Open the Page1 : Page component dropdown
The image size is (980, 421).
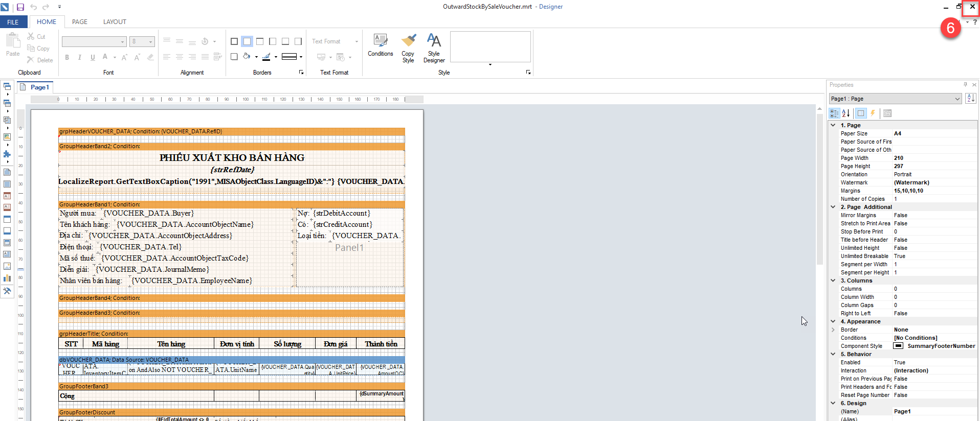point(957,99)
